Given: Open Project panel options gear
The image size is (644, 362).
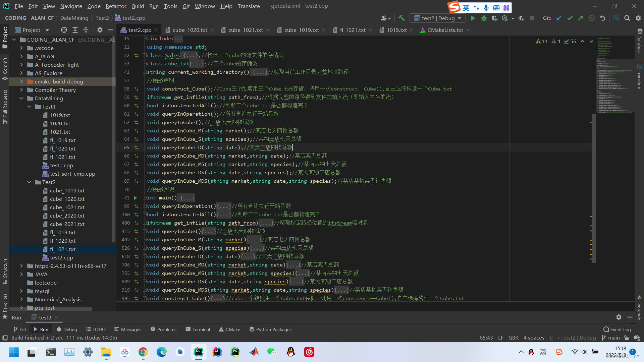Looking at the screenshot, I should [100, 30].
